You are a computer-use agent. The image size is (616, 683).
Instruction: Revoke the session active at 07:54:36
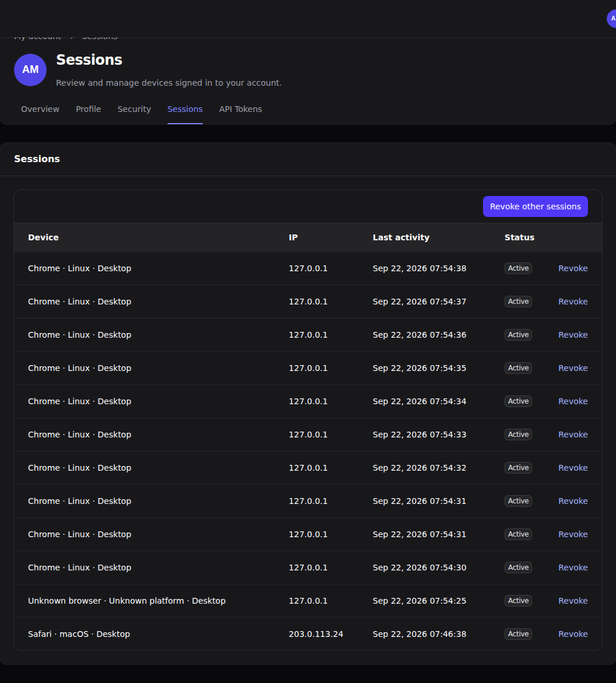pyautogui.click(x=573, y=335)
